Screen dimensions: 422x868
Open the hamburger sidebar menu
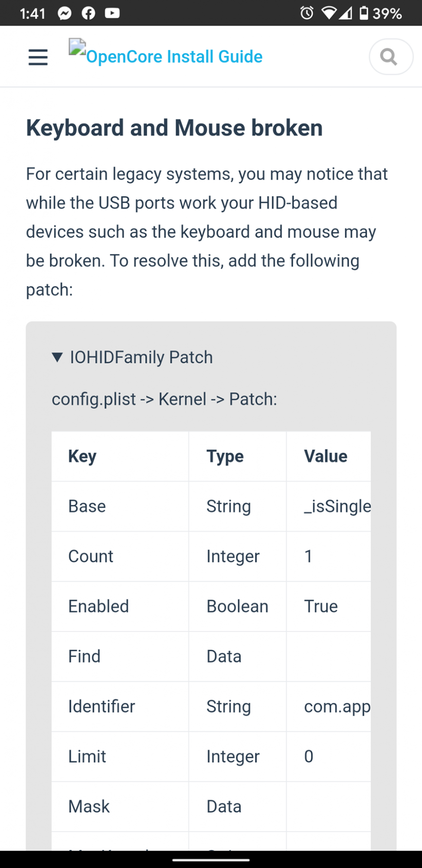coord(38,57)
